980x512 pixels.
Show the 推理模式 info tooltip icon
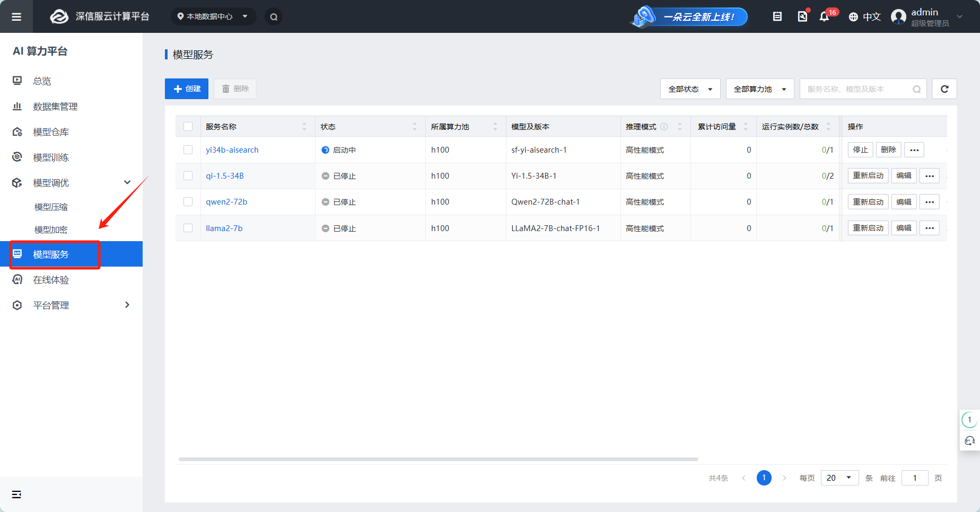664,127
